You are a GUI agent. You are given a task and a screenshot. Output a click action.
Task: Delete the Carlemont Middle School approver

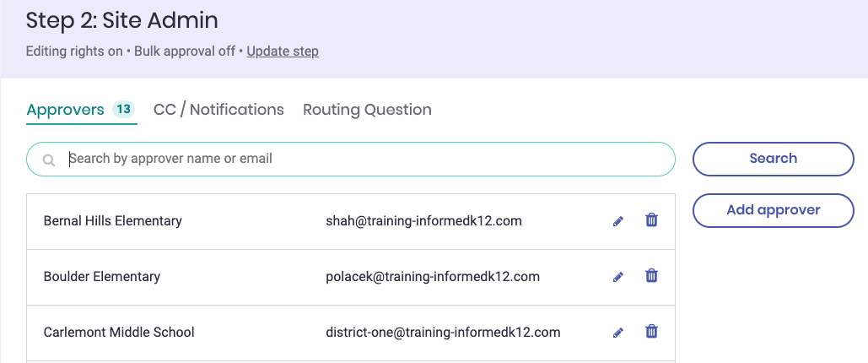click(651, 332)
